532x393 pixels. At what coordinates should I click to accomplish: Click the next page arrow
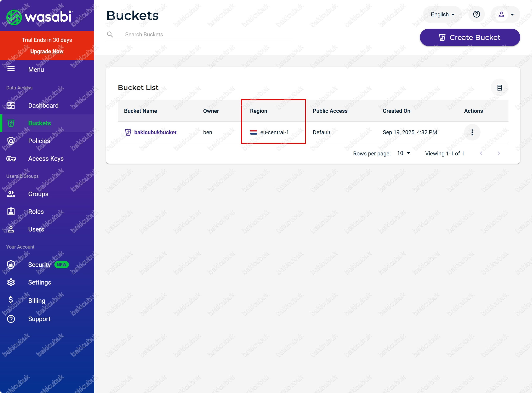click(499, 154)
